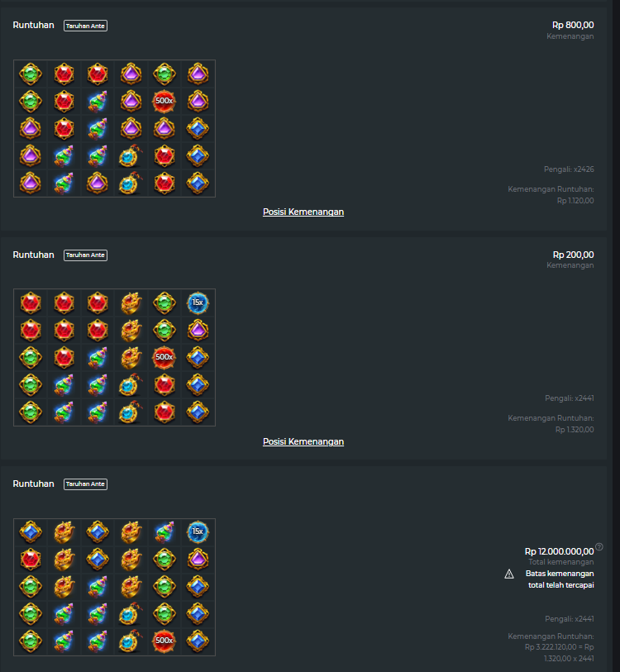Select the purple gem in the second grid

tap(198, 330)
